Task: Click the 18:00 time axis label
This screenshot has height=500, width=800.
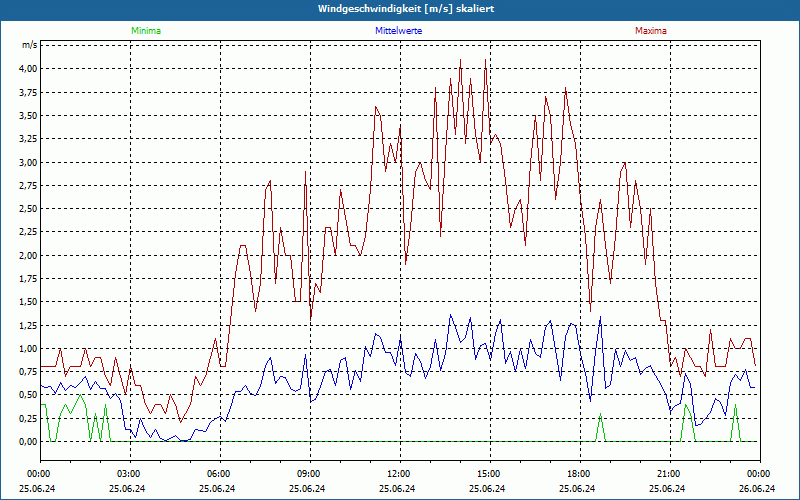Action: pos(581,474)
